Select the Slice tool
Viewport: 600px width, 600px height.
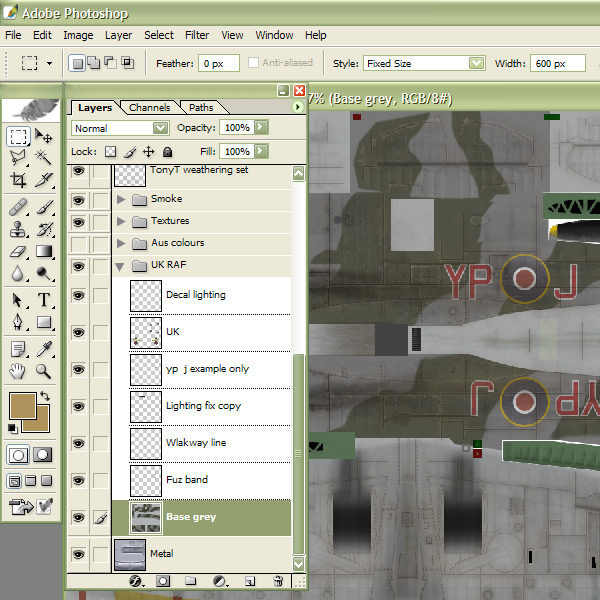point(43,179)
